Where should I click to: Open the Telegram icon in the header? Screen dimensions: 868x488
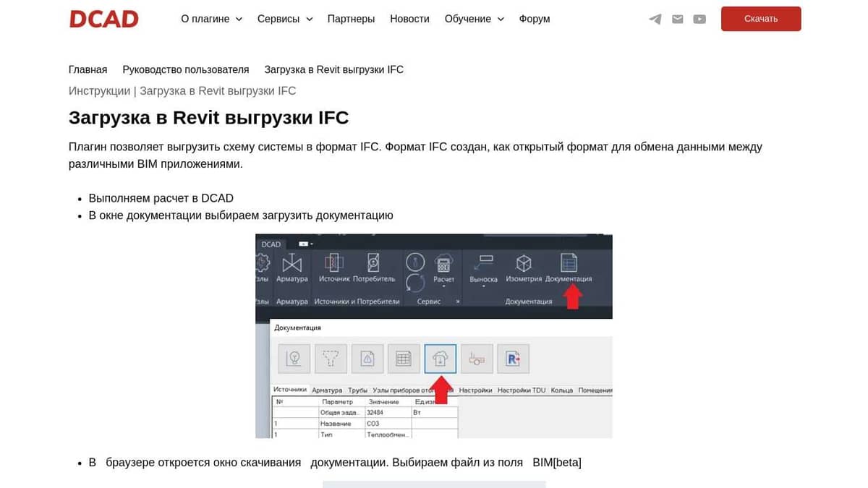click(655, 19)
